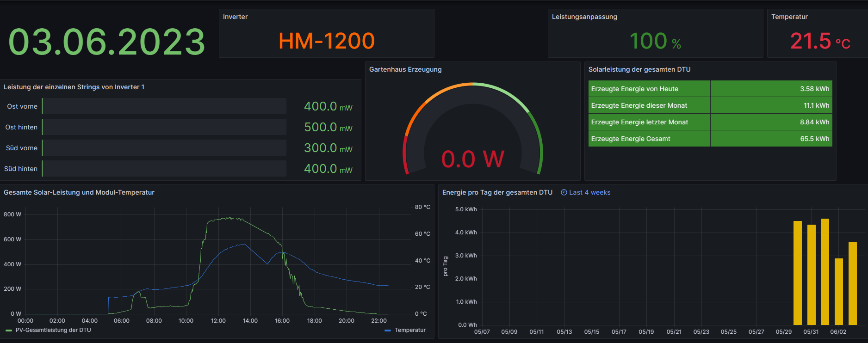Open the Inverter panel title menu

[235, 17]
